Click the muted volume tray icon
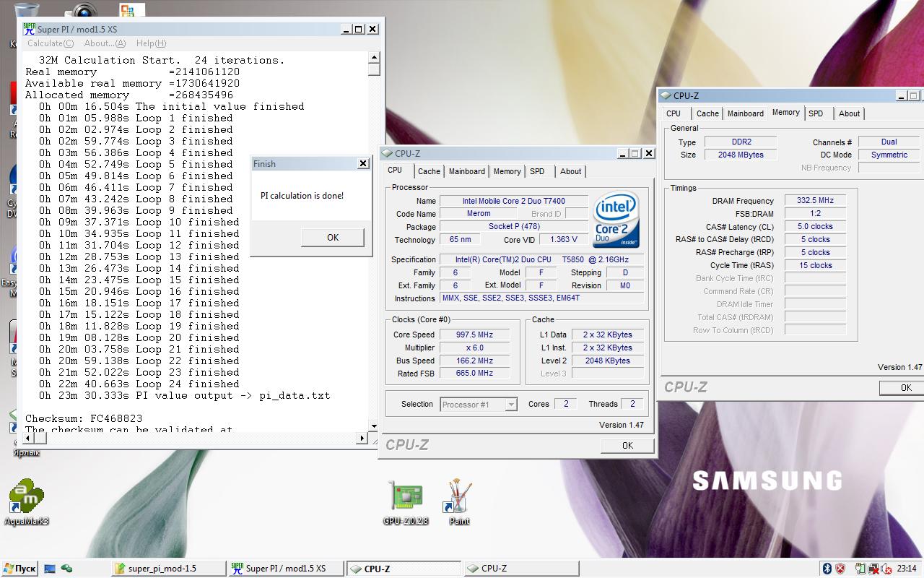Viewport: 924px width, 578px height. [885, 569]
